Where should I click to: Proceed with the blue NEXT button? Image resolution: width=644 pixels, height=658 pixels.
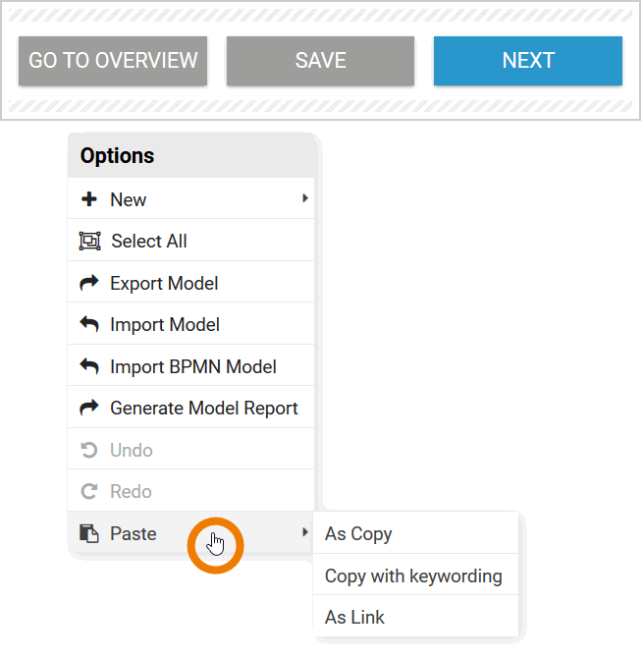coord(528,61)
